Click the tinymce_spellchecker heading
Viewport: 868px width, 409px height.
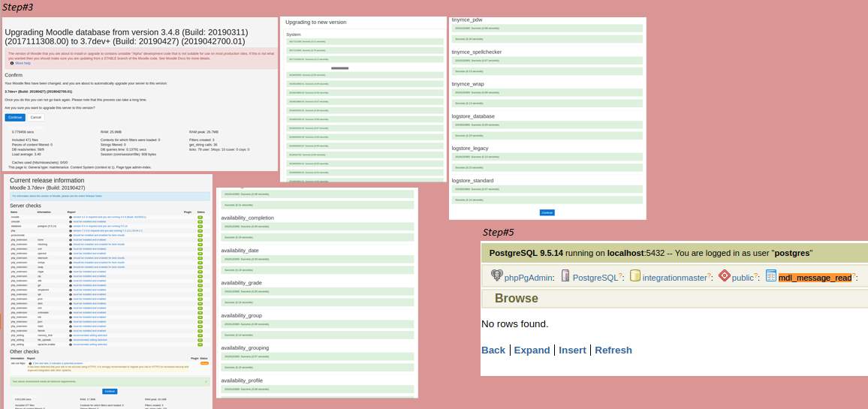(477, 52)
